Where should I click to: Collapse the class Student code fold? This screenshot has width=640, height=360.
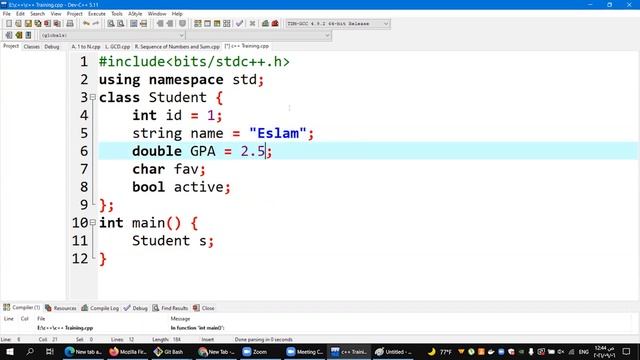click(x=93, y=97)
